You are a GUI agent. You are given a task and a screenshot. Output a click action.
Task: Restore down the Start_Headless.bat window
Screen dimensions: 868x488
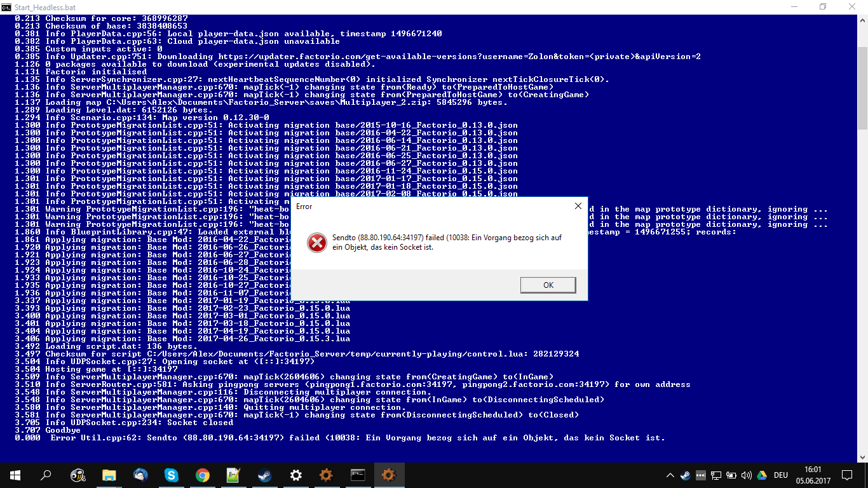click(823, 6)
